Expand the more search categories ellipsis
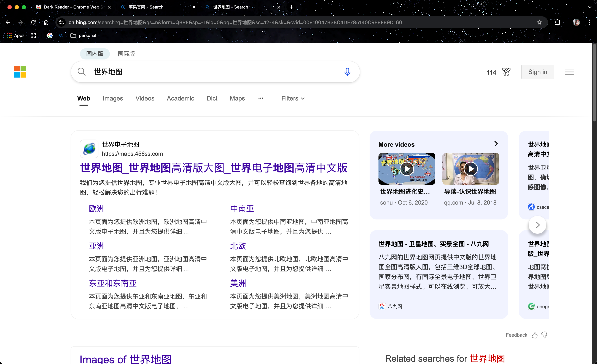597x364 pixels. coord(260,98)
